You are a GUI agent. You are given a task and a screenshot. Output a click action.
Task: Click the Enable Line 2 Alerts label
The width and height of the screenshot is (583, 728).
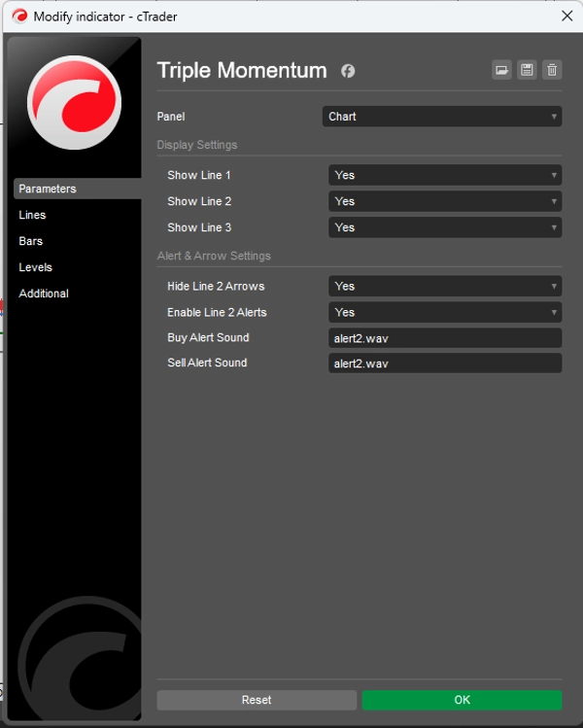(217, 312)
